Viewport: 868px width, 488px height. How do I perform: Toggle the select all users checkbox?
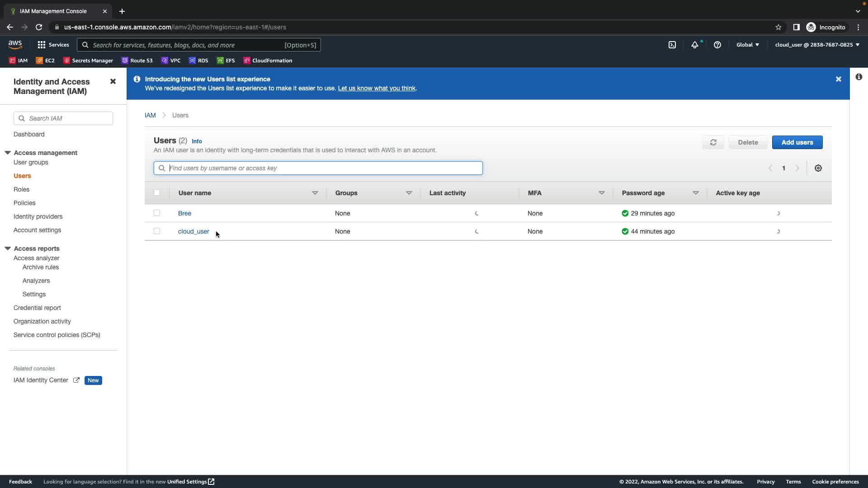[x=157, y=192]
